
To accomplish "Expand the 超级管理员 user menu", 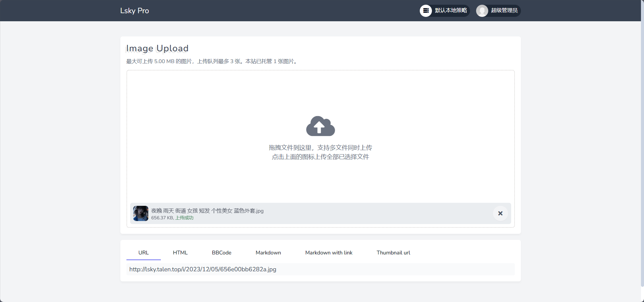I will tap(504, 11).
